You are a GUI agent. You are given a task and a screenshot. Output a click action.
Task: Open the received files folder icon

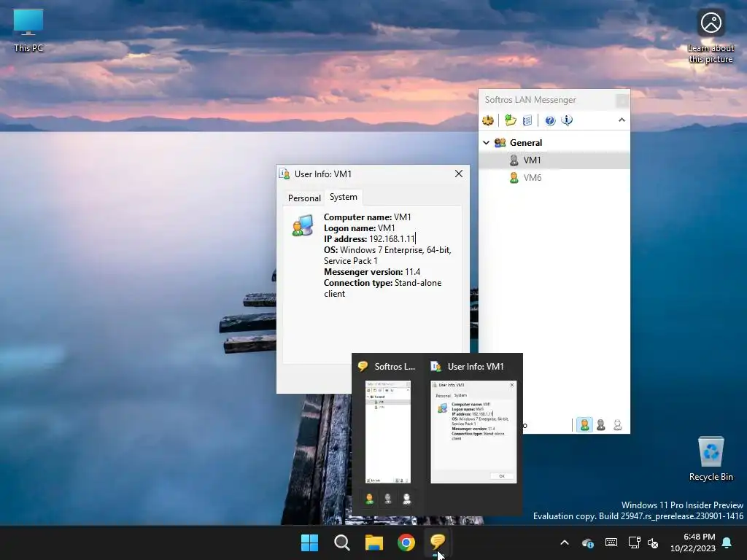(x=511, y=120)
